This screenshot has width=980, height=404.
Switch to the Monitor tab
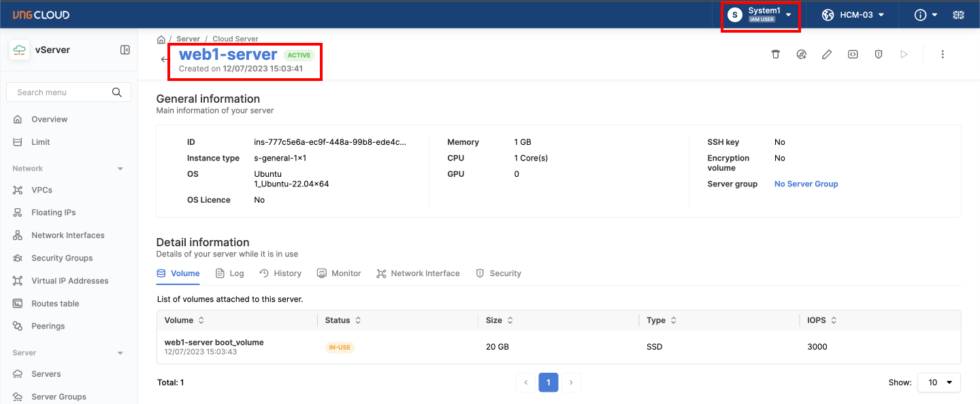pos(339,273)
